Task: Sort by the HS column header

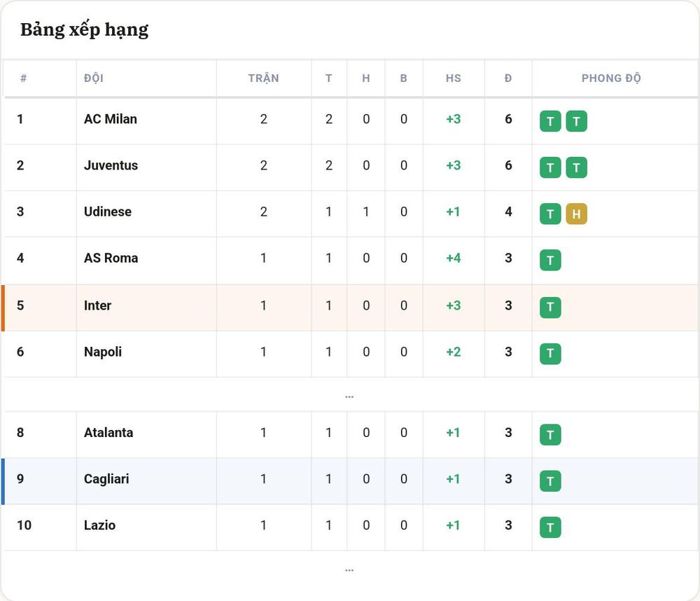Action: pos(453,78)
